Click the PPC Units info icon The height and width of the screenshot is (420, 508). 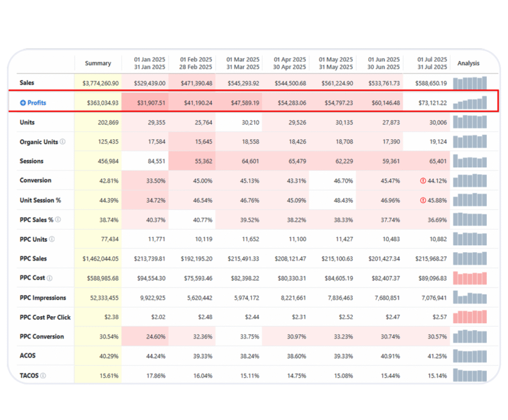52,239
